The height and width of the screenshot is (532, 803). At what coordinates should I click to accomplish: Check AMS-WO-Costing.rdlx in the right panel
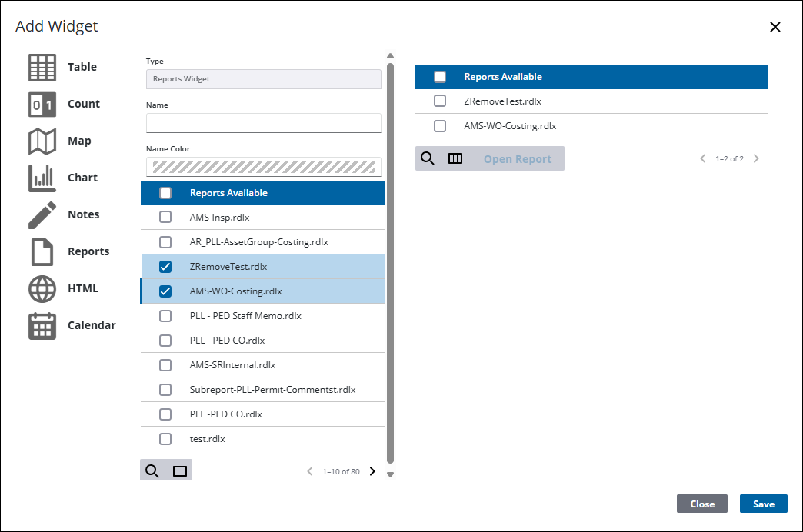(440, 125)
